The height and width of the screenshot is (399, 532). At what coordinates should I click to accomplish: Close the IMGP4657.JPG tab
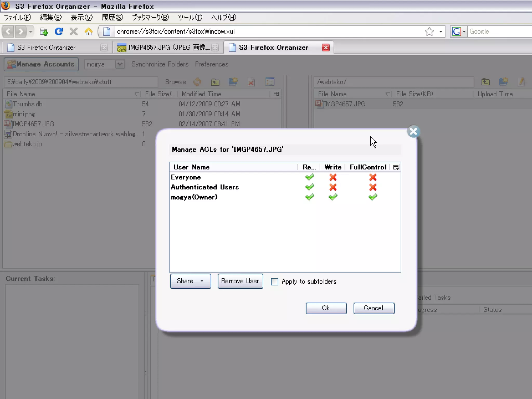click(215, 48)
